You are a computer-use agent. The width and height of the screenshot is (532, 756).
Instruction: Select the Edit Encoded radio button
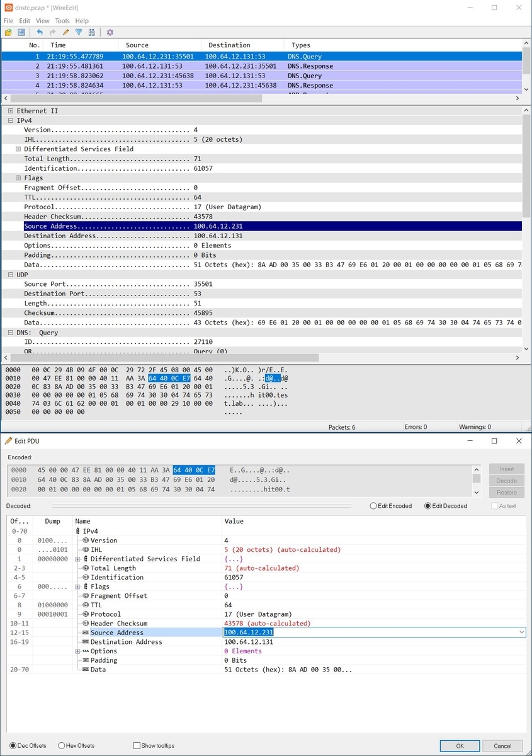coord(373,506)
